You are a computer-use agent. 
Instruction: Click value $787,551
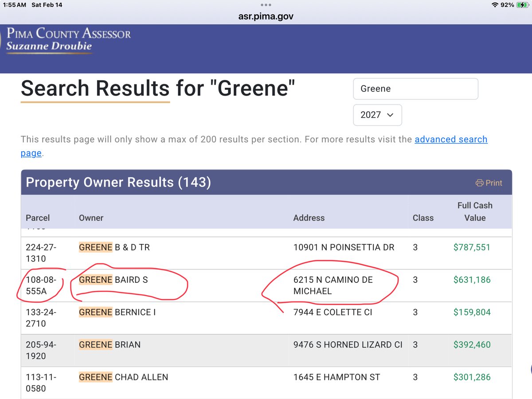click(472, 247)
